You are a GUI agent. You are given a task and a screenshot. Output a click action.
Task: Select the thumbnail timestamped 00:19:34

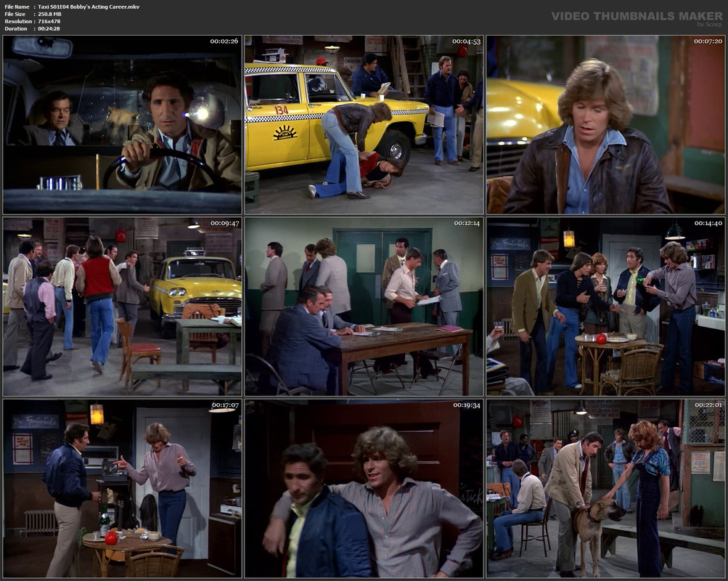tap(364, 489)
